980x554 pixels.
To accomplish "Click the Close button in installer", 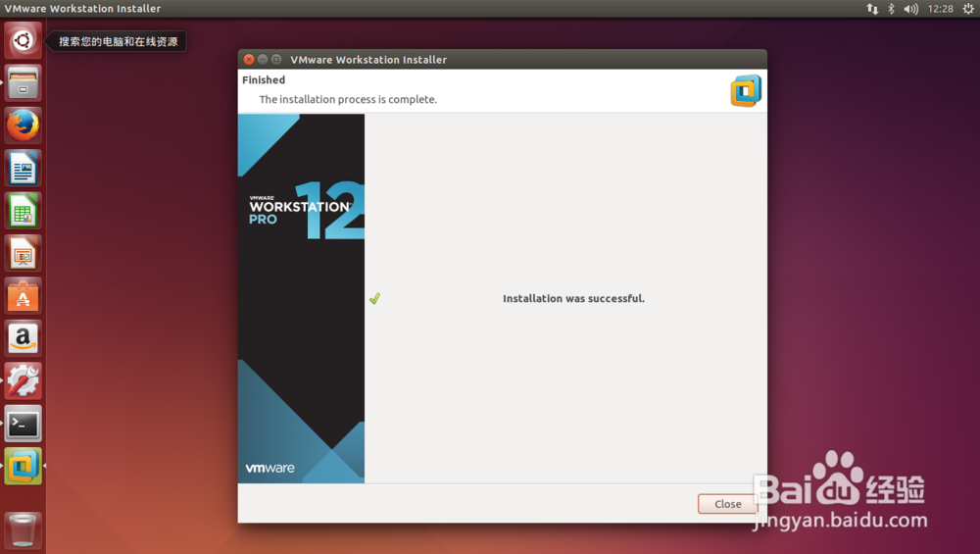I will (727, 504).
